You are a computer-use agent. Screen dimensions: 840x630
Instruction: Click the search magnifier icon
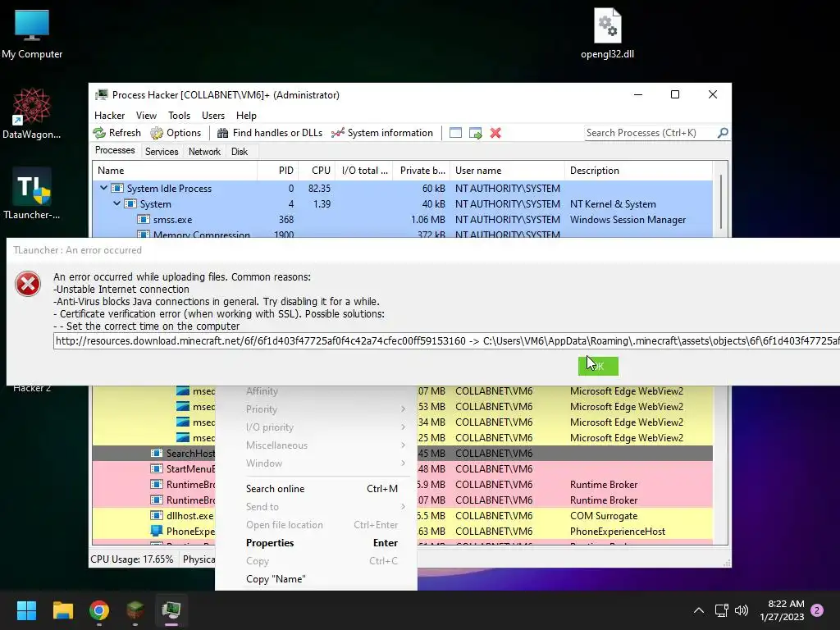pyautogui.click(x=723, y=132)
